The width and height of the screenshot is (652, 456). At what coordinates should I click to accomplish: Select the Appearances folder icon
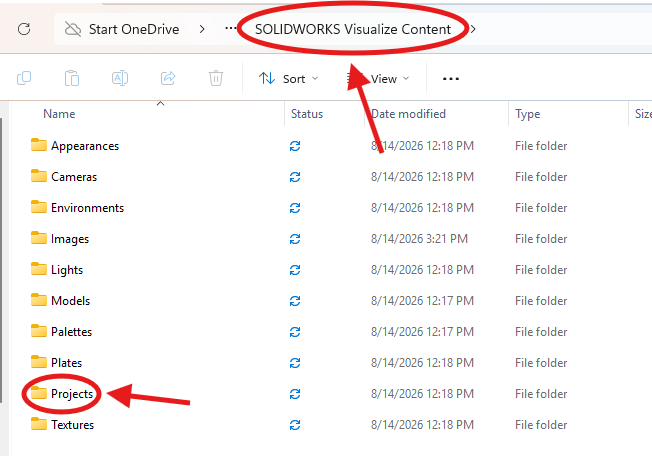click(39, 145)
